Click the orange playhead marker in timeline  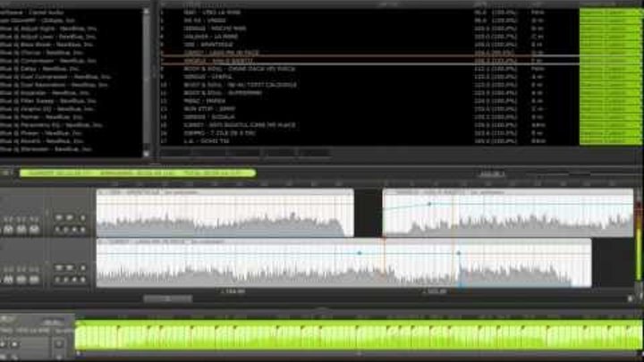[384, 239]
